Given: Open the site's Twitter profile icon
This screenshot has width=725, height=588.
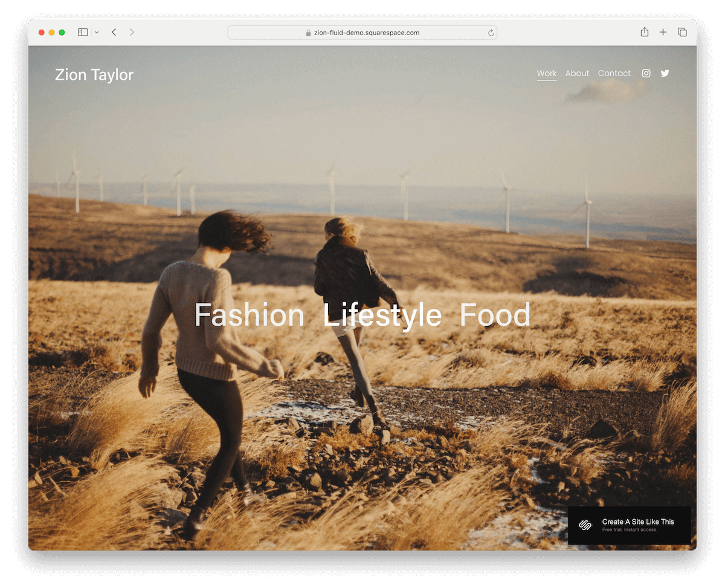Looking at the screenshot, I should (665, 73).
